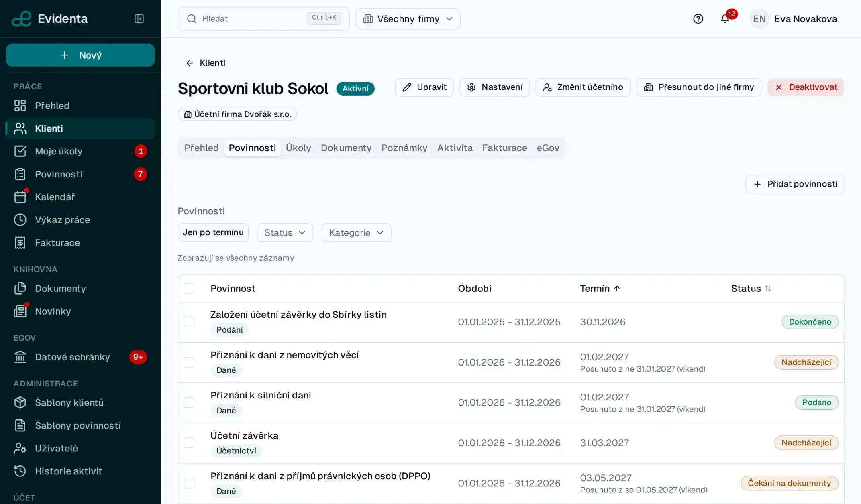Click the Datové schránky bank icon
Image resolution: width=861 pixels, height=504 pixels.
[20, 357]
